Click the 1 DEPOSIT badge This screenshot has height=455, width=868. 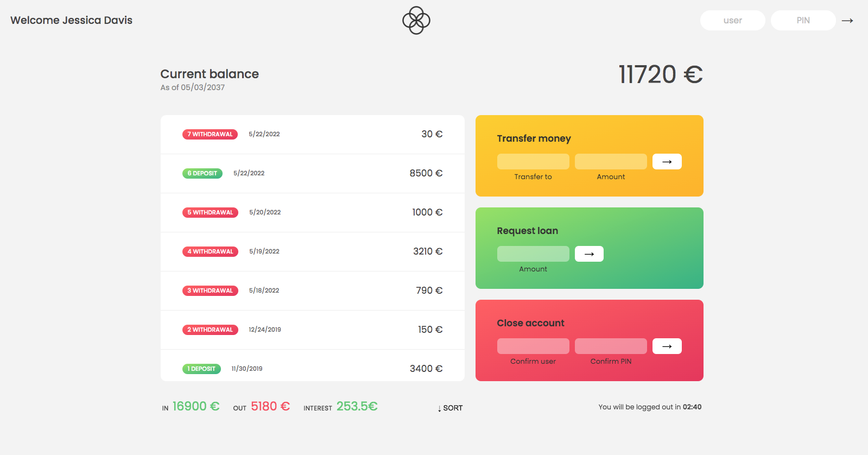201,369
